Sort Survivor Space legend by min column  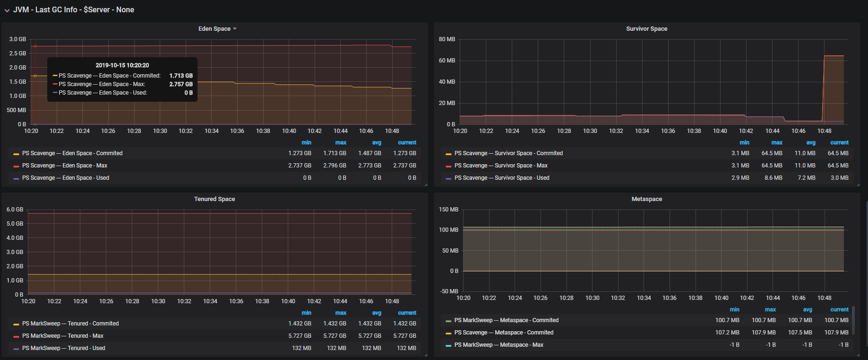pyautogui.click(x=744, y=142)
